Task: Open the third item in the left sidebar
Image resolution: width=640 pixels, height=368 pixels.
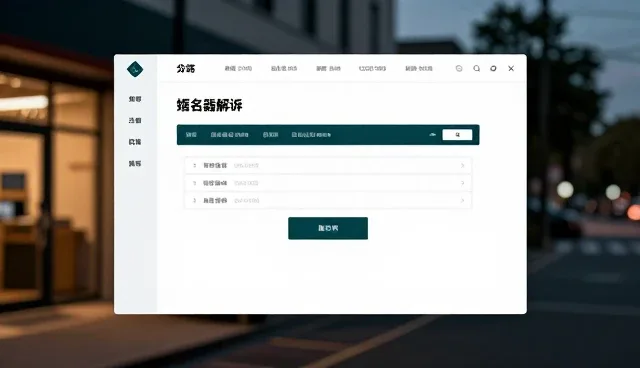Action: point(135,142)
